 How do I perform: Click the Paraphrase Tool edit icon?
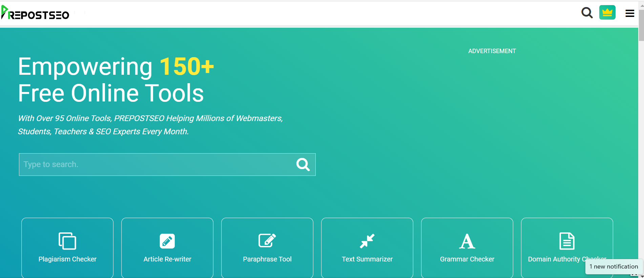(x=267, y=240)
